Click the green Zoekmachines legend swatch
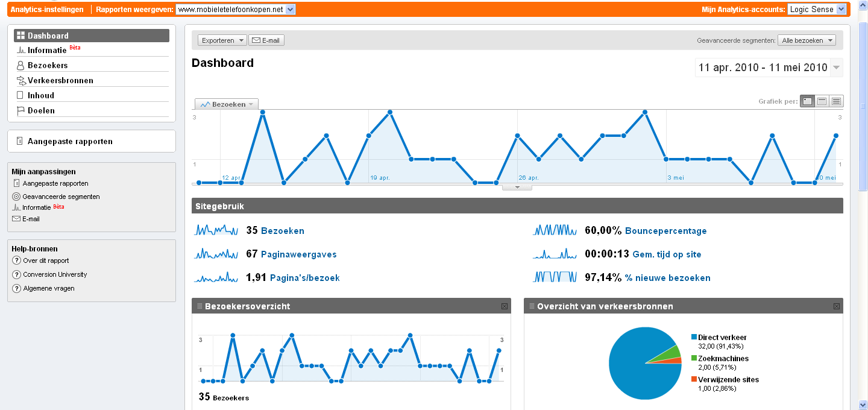Image resolution: width=868 pixels, height=410 pixels. (694, 358)
